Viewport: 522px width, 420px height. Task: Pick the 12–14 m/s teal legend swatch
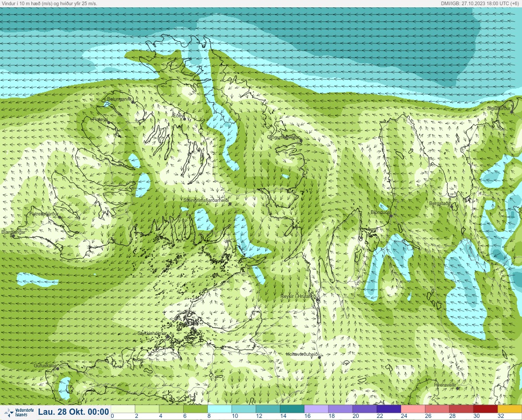[268, 409]
